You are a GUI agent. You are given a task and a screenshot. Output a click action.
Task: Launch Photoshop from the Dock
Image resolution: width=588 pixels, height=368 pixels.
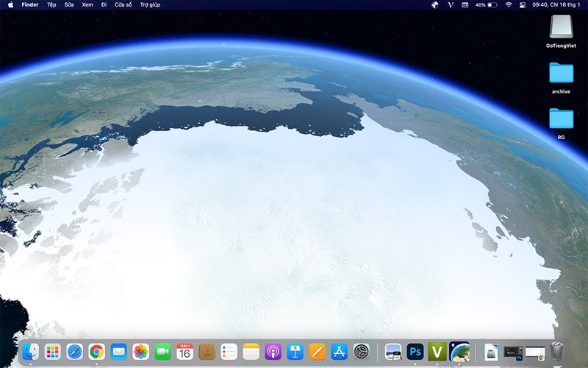(x=415, y=352)
